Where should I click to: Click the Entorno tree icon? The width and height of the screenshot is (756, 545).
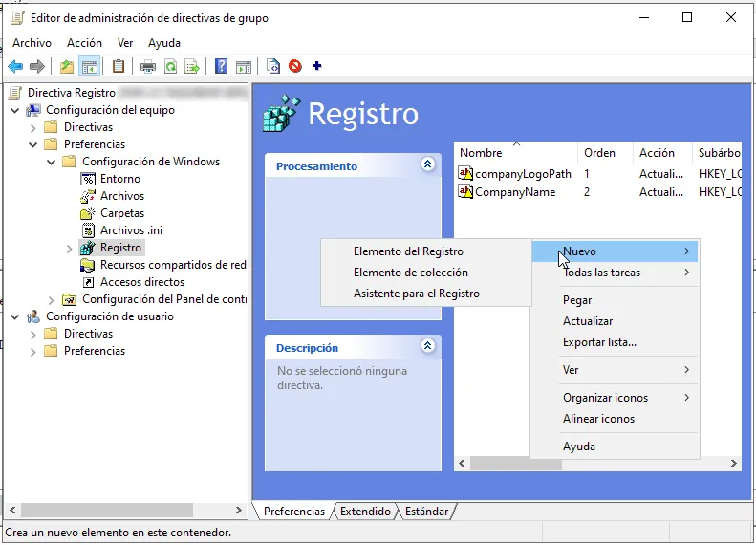click(88, 179)
